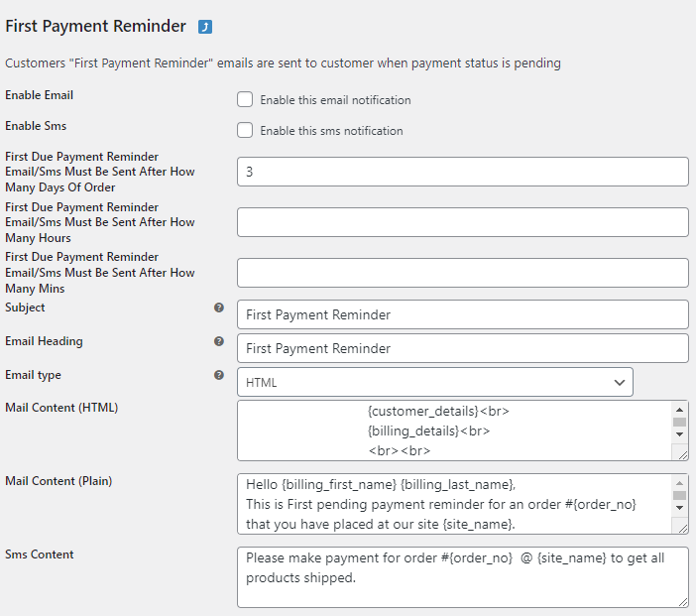This screenshot has height=616, width=696.
Task: Click the Subject text field
Action: click(463, 314)
